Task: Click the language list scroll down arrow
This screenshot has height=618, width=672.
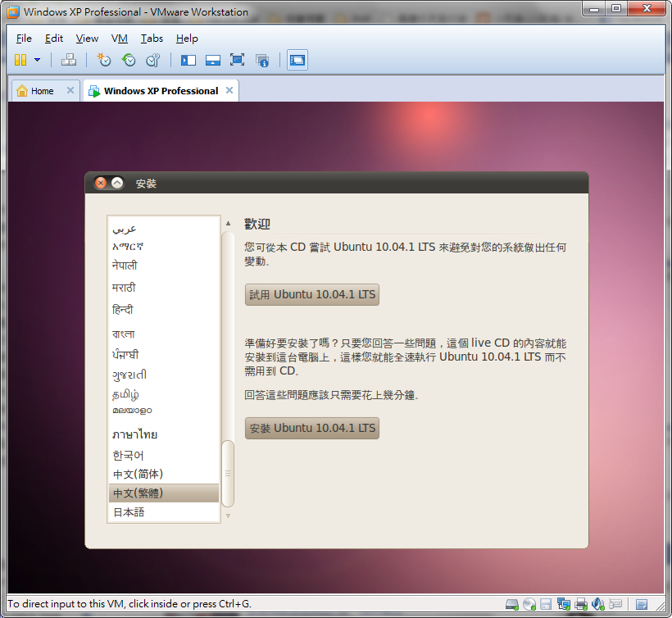Action: (228, 516)
